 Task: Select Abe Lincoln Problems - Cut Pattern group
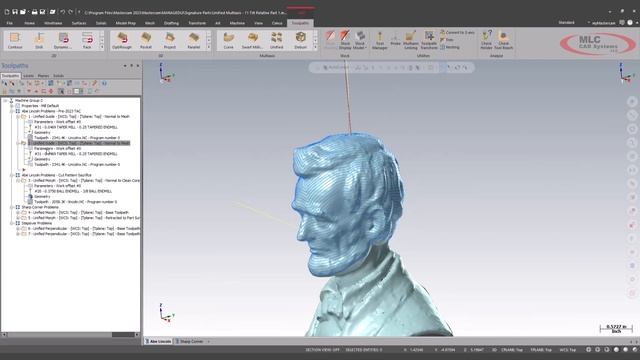[56, 175]
